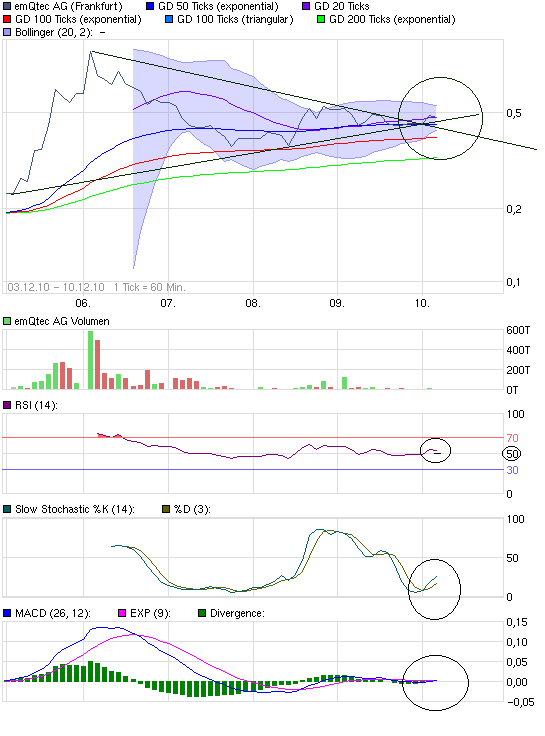Screen dimensions: 545x736
Task: Click the GD 50 Ticks (exponential) legend swatch
Action: coord(150,7)
